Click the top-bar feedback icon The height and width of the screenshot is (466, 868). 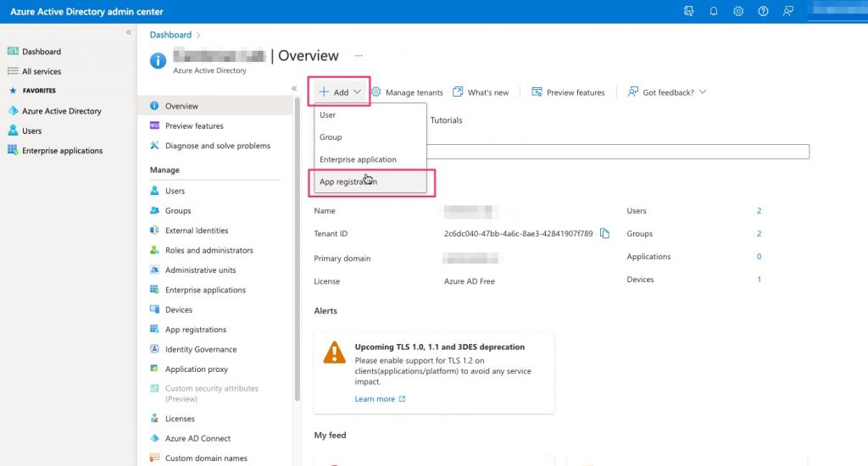787,11
